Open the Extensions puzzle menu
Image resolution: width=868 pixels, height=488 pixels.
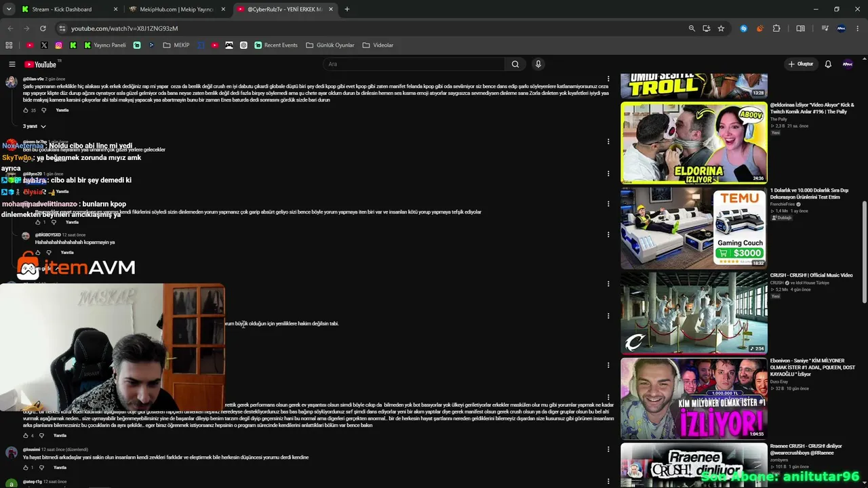click(x=776, y=28)
